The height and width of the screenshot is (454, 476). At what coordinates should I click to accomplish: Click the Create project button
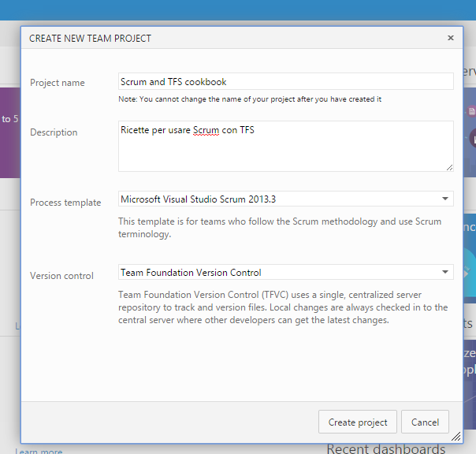(x=358, y=422)
